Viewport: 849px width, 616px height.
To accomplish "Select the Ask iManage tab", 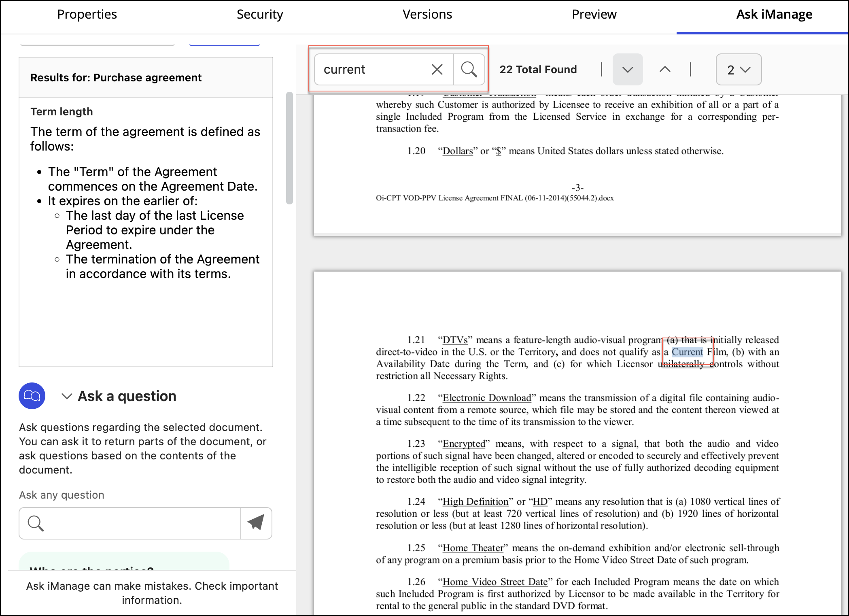I will click(x=774, y=15).
